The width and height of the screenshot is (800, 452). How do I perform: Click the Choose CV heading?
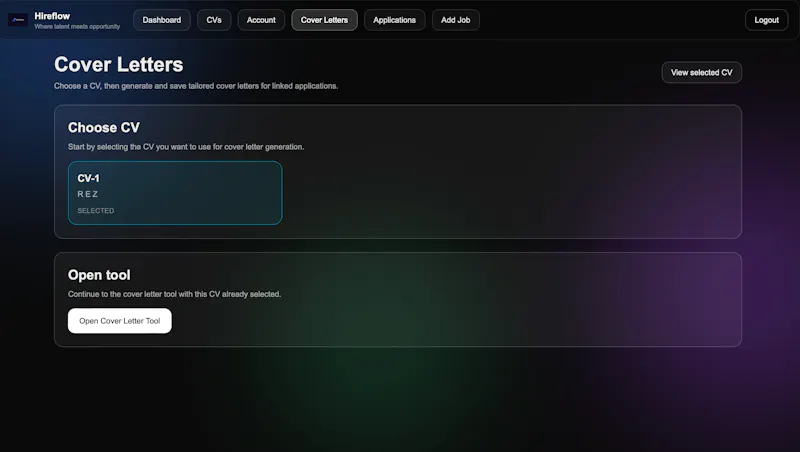(x=104, y=128)
